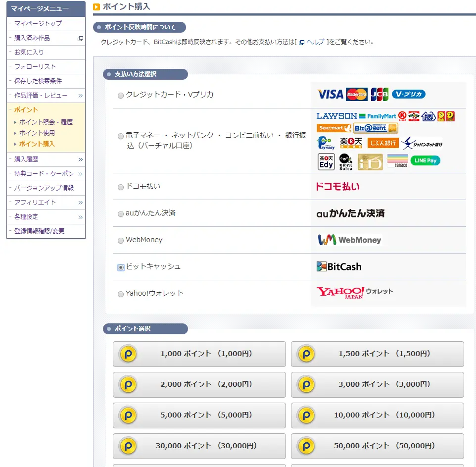Screen dimensions: 476x467
Task: Click the ドコモ払い red logo
Action: 337,186
